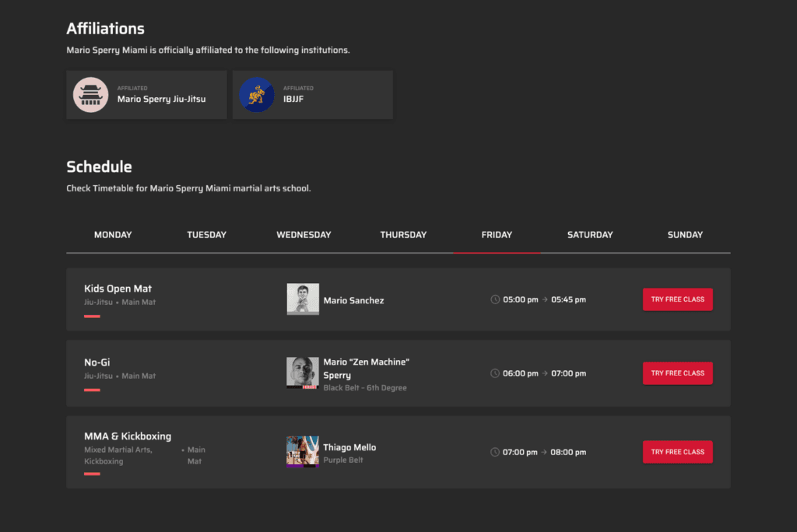Click the red progress bar under Kids Open Mat
This screenshot has width=797, height=532.
92,316
